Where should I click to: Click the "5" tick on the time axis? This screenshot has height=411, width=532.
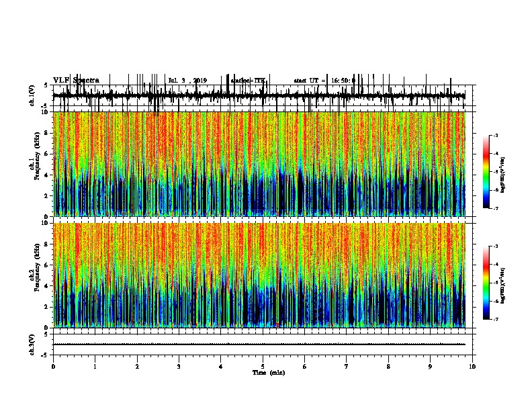pos(263,367)
